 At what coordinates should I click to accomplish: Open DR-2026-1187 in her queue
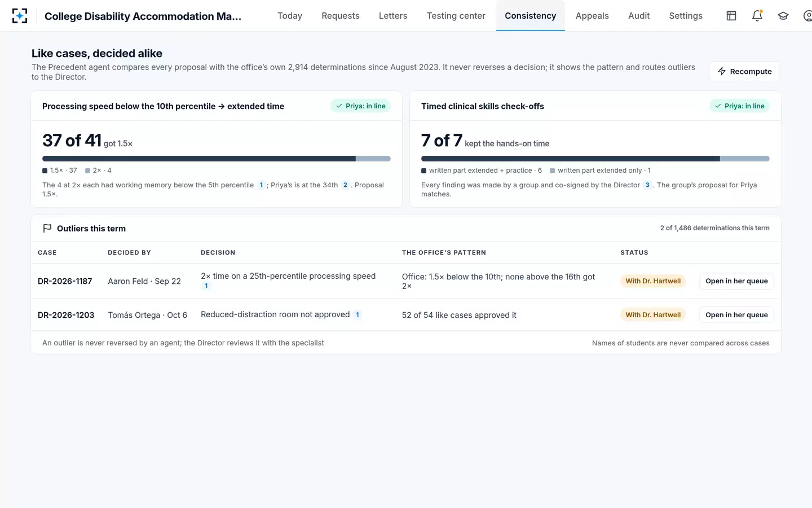736,281
